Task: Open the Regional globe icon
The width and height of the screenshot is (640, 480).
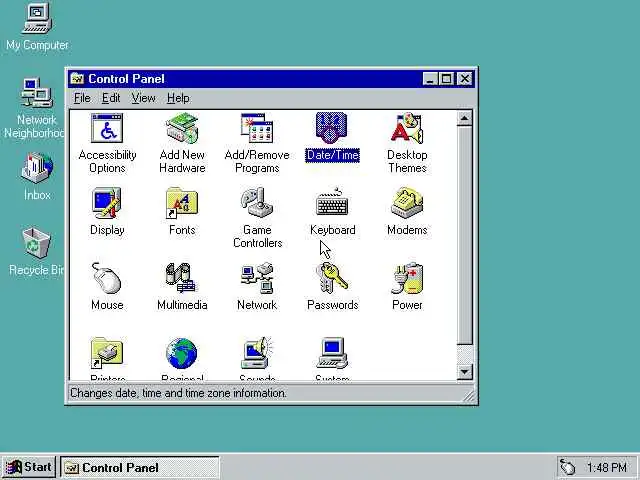Action: click(182, 353)
